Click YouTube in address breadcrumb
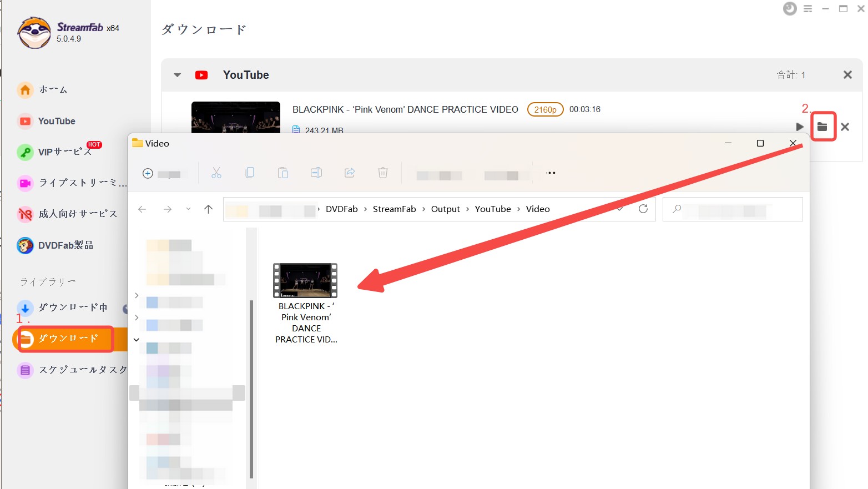The image size is (868, 489). point(493,209)
